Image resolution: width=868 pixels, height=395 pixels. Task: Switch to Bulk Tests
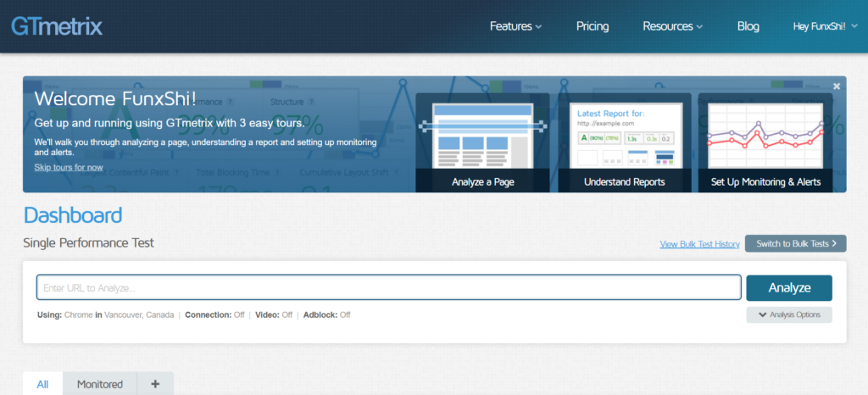point(795,244)
